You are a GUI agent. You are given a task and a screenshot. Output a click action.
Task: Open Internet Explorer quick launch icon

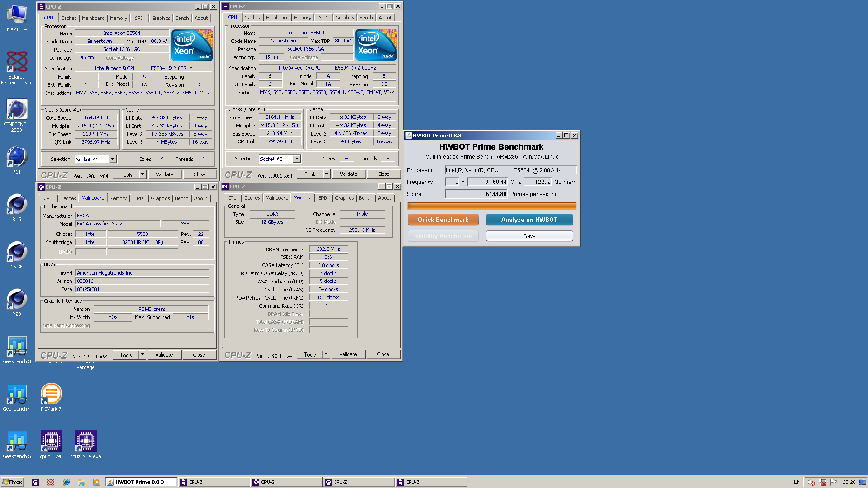click(66, 482)
